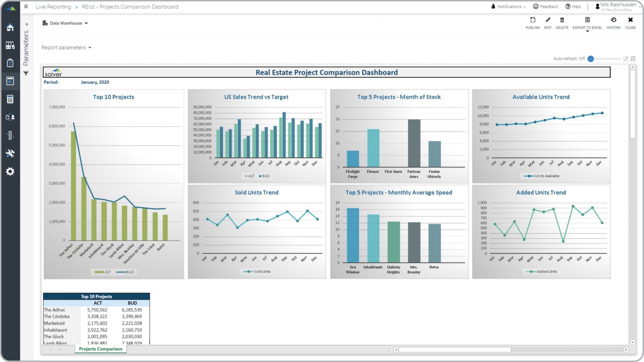
Task: Open the settings gear in sidebar
Action: coord(10,171)
